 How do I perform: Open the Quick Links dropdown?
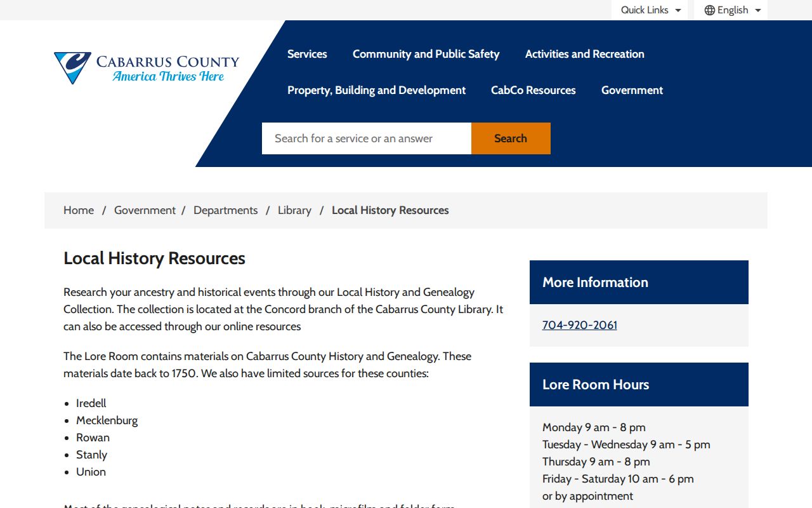tap(650, 10)
